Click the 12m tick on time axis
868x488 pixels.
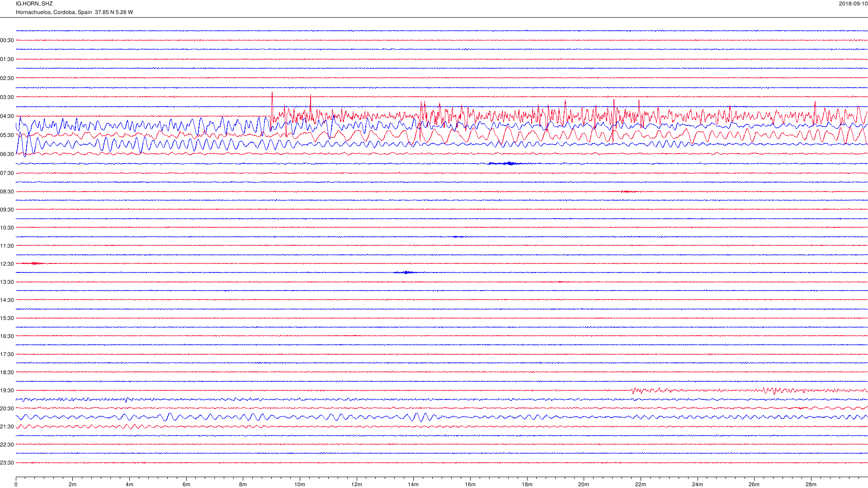[357, 484]
